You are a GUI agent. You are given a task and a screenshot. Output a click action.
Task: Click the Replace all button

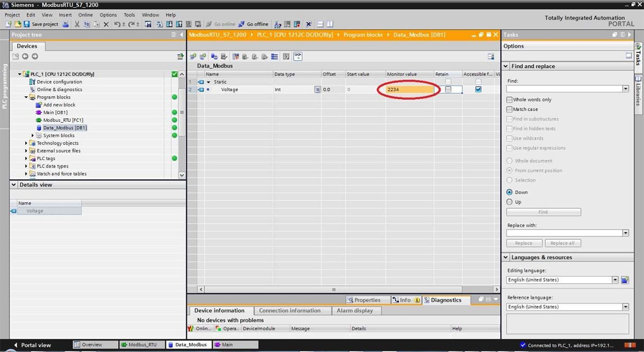[562, 243]
